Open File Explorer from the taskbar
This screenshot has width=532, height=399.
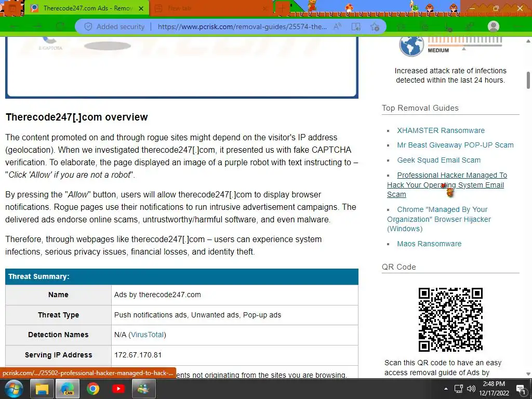(42, 389)
